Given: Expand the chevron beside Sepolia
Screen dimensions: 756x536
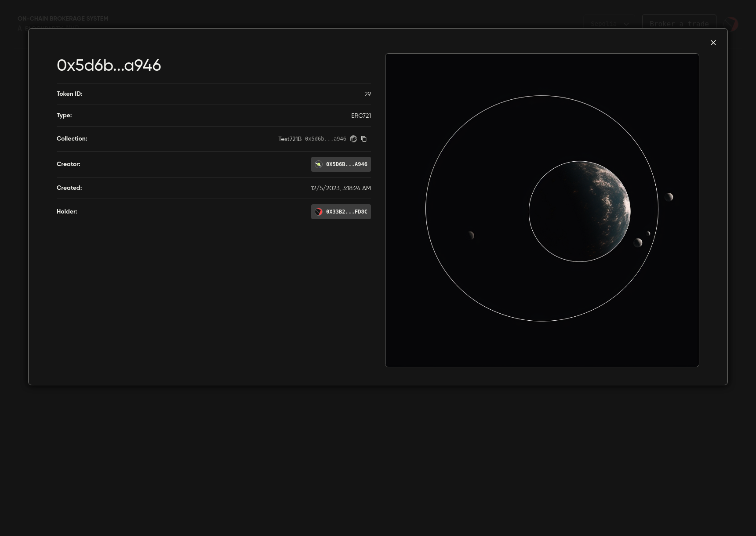Looking at the screenshot, I should pyautogui.click(x=626, y=24).
